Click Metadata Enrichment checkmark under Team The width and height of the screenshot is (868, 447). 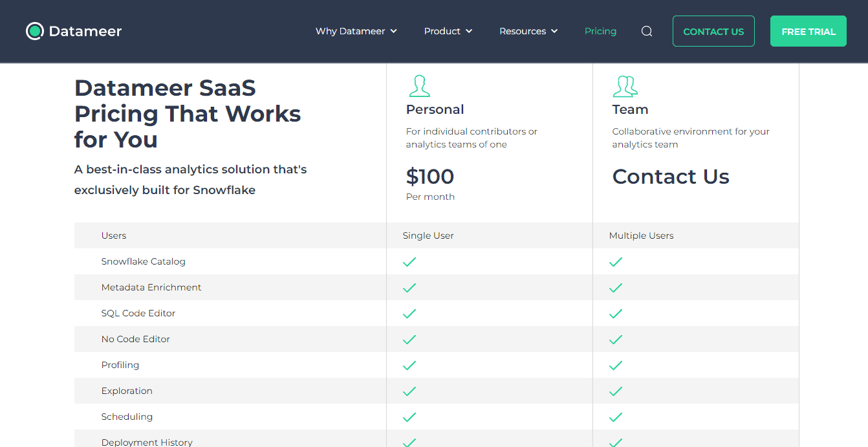tap(616, 287)
